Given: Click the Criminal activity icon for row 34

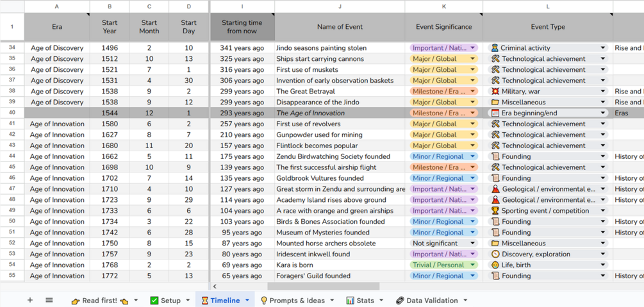Looking at the screenshot, I should (x=495, y=47).
